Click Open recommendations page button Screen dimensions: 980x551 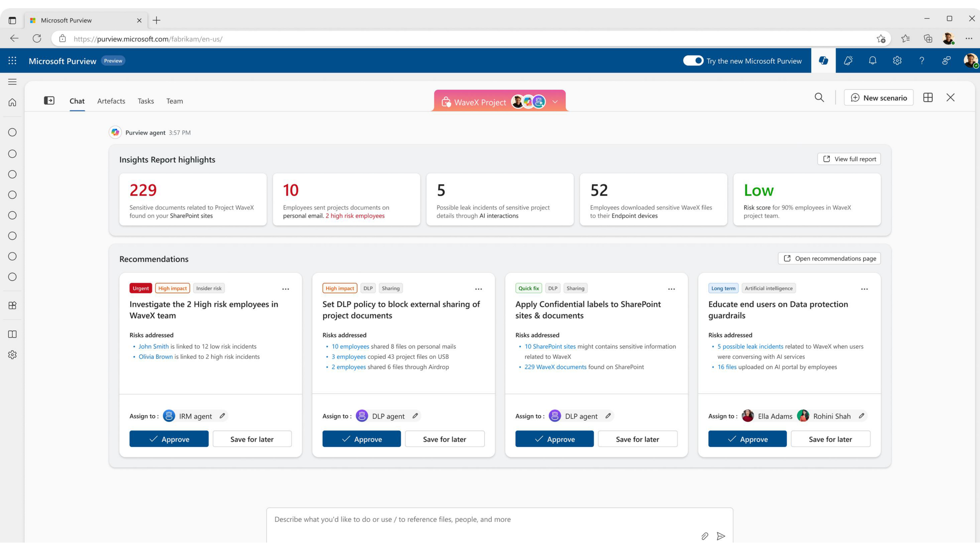pos(829,259)
